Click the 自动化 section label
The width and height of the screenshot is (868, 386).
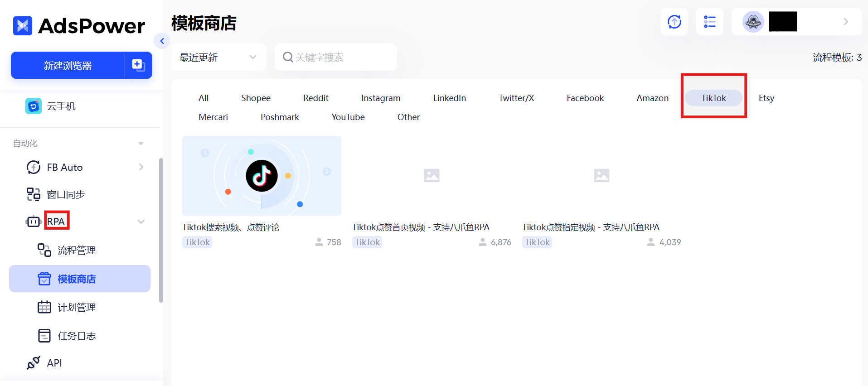25,144
